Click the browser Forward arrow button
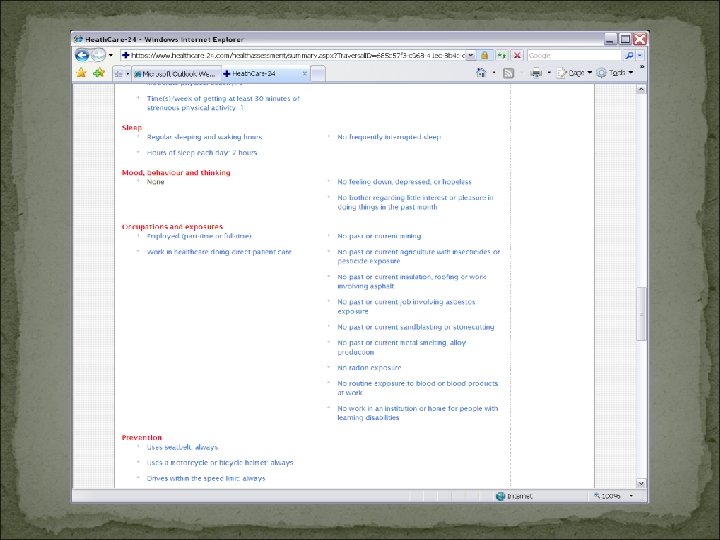The image size is (720, 540). click(x=98, y=56)
